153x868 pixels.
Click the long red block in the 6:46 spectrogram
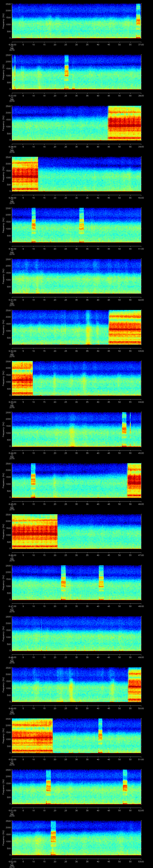(35, 531)
